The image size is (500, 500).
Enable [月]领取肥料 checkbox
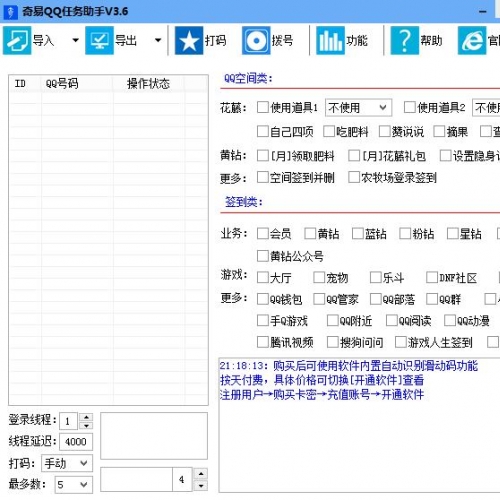(263, 155)
